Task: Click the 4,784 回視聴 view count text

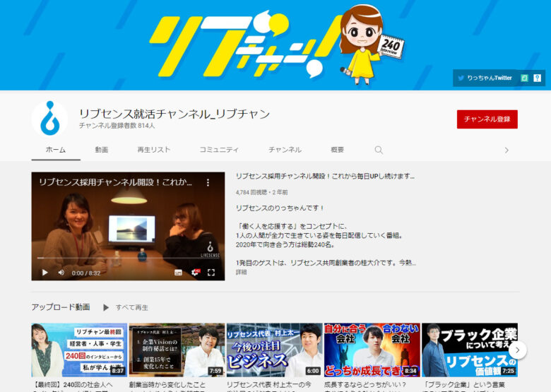Action: [251, 193]
